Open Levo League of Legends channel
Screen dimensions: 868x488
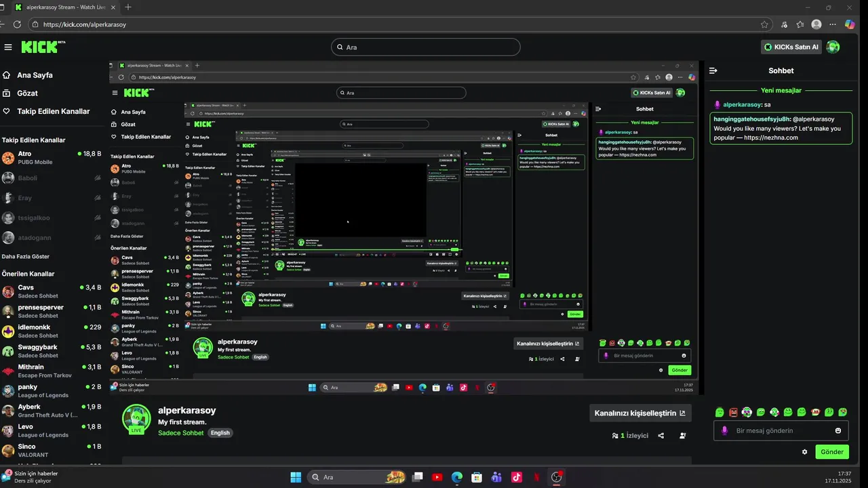click(x=52, y=430)
